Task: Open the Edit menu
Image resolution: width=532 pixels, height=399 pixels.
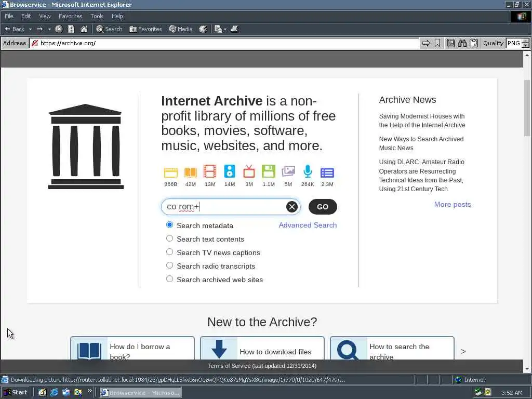Action: click(26, 16)
